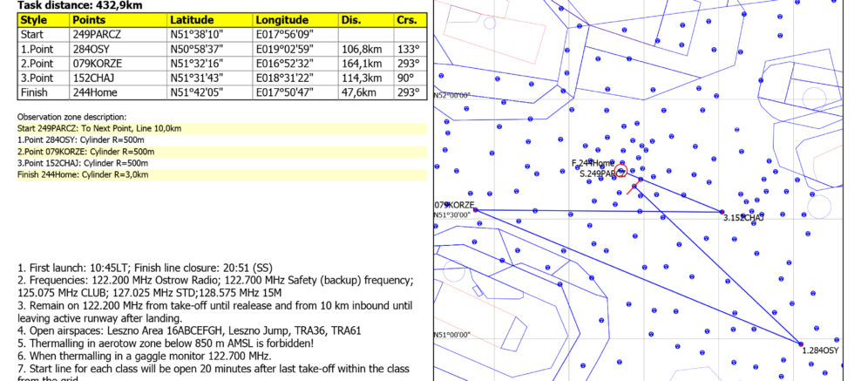Click the 079KORZE turnpoint label on map

(454, 205)
